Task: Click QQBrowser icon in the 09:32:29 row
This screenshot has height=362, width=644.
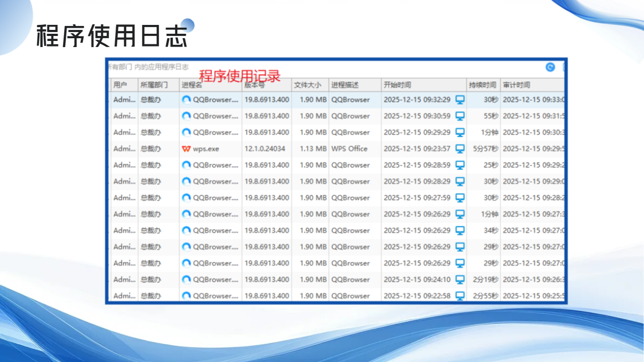Action: coord(187,100)
